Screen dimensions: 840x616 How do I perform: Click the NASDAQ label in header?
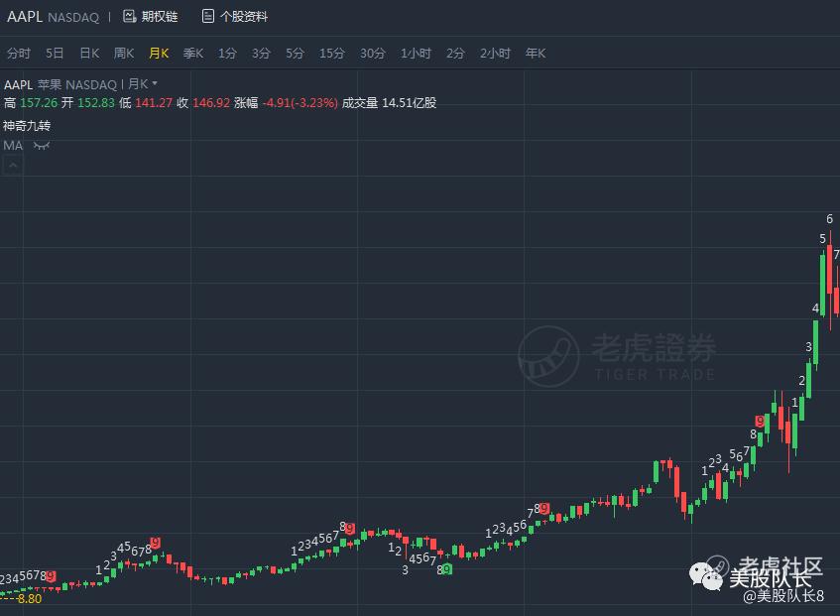(x=73, y=17)
